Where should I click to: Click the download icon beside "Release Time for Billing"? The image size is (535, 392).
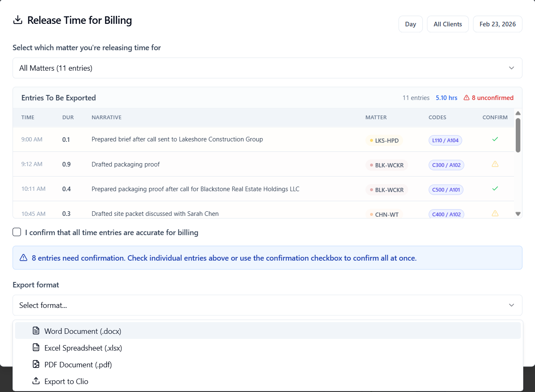click(18, 19)
